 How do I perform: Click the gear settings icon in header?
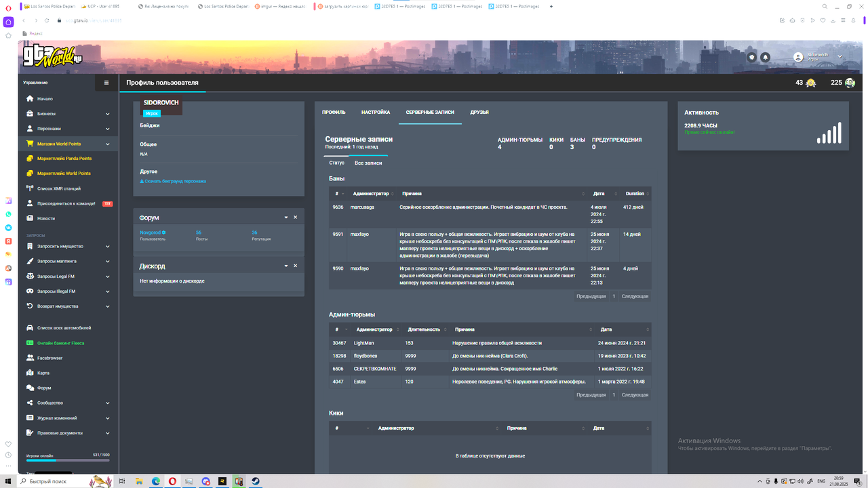coord(751,57)
